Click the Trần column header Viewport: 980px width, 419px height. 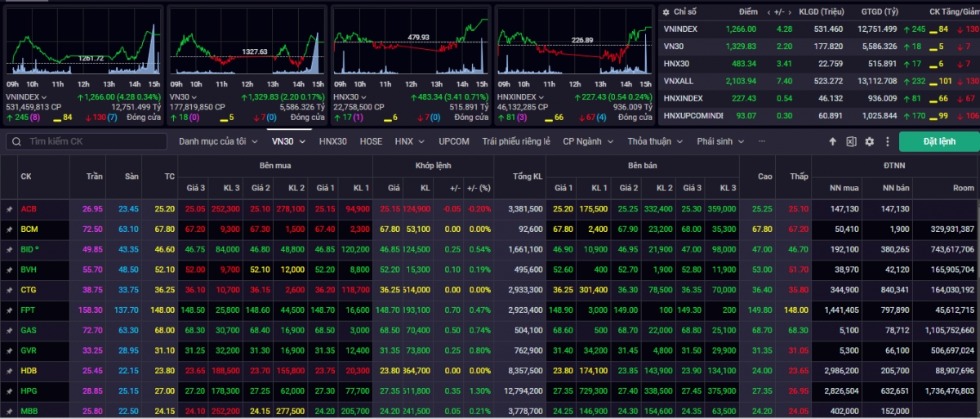point(96,176)
